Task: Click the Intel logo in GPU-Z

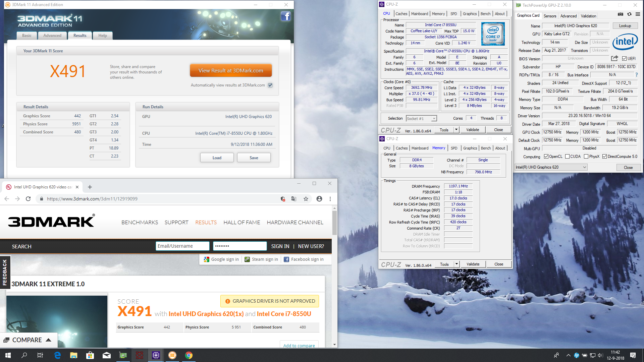Action: 625,42
